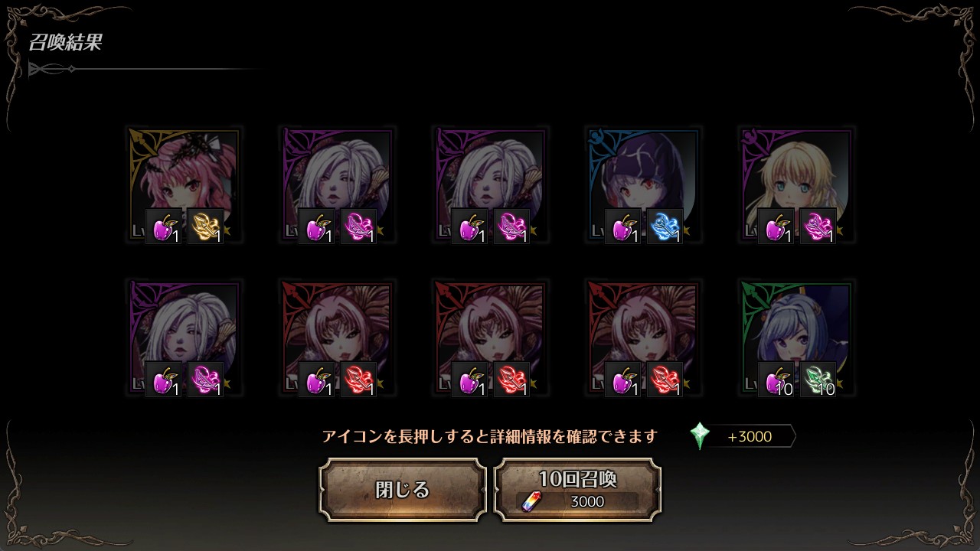Screen dimensions: 980x551
Task: Click the apple icon under hooded character
Action: pos(623,227)
